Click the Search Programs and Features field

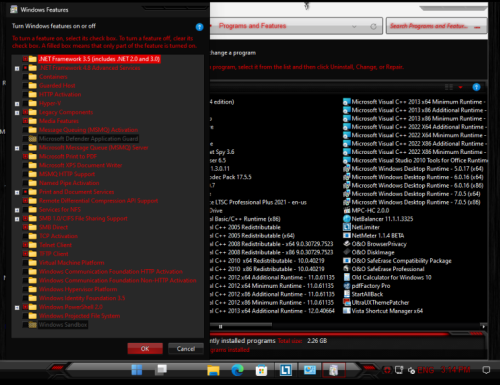coord(436,26)
